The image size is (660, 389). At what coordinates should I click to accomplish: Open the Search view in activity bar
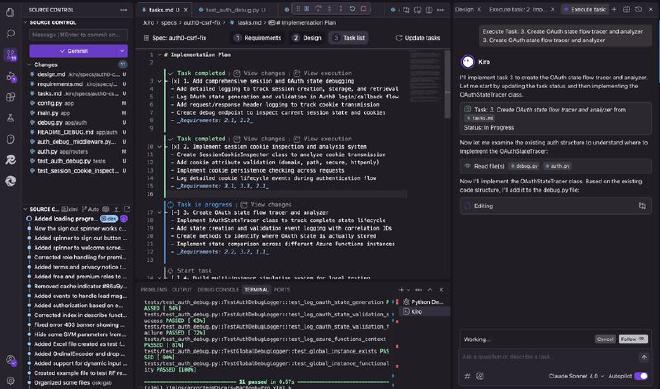point(11,33)
